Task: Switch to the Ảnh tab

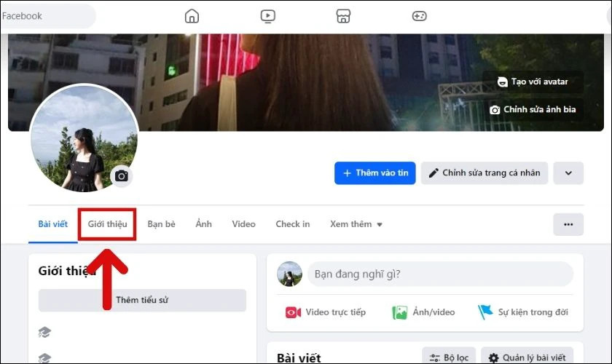Action: 204,224
